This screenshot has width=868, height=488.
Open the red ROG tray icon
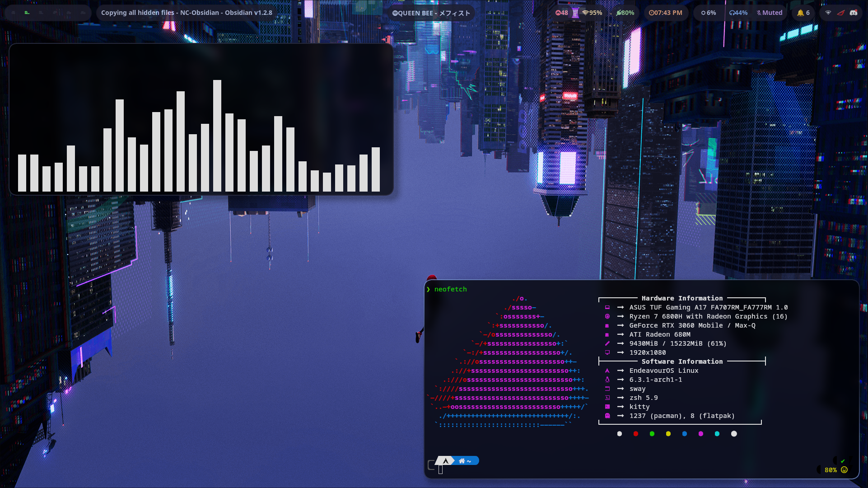[x=840, y=13]
